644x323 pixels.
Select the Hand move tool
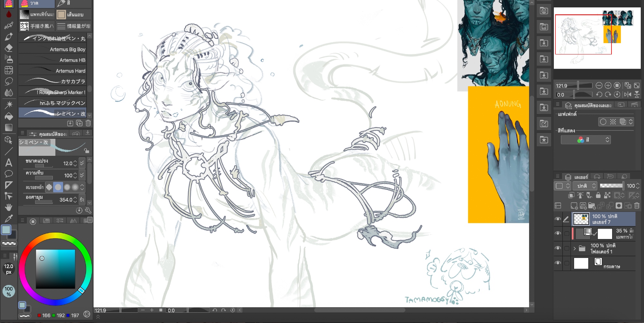(x=9, y=207)
